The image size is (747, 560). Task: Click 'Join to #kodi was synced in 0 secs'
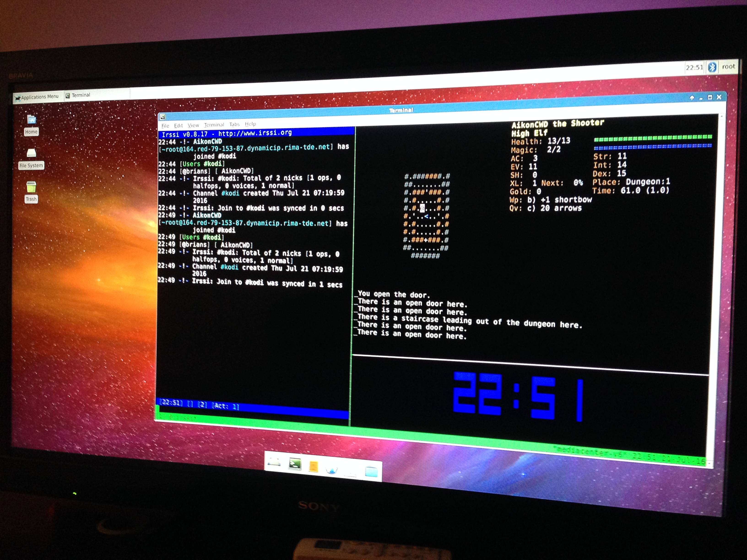pyautogui.click(x=281, y=208)
